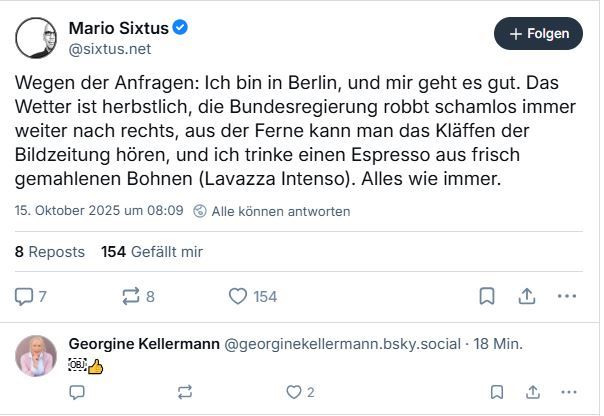View the 154 Gefällt mir list

[x=152, y=252]
